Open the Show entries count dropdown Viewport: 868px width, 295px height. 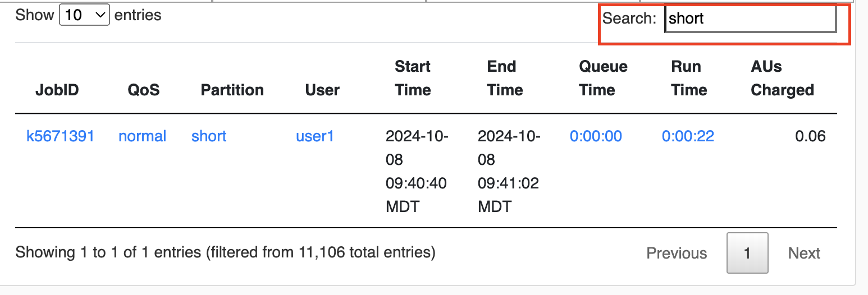pos(84,15)
